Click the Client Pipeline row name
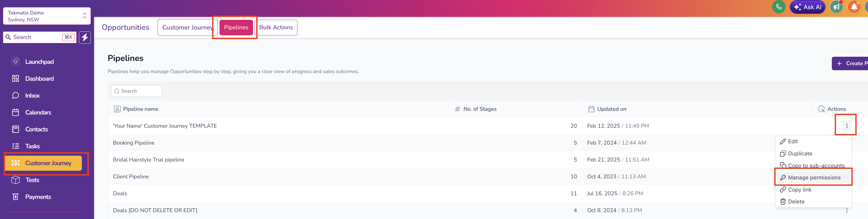Screen dimensions: 868x219 (131, 177)
